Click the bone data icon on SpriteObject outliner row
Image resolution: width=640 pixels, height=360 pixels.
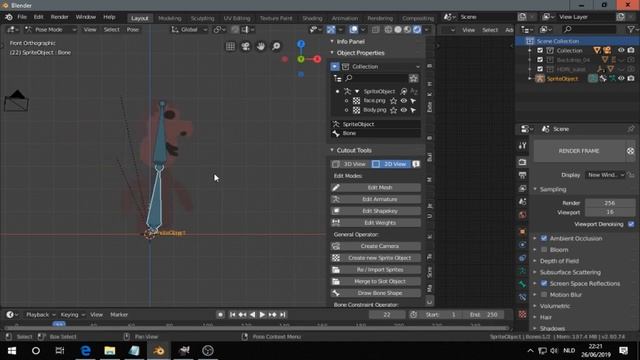tap(603, 78)
